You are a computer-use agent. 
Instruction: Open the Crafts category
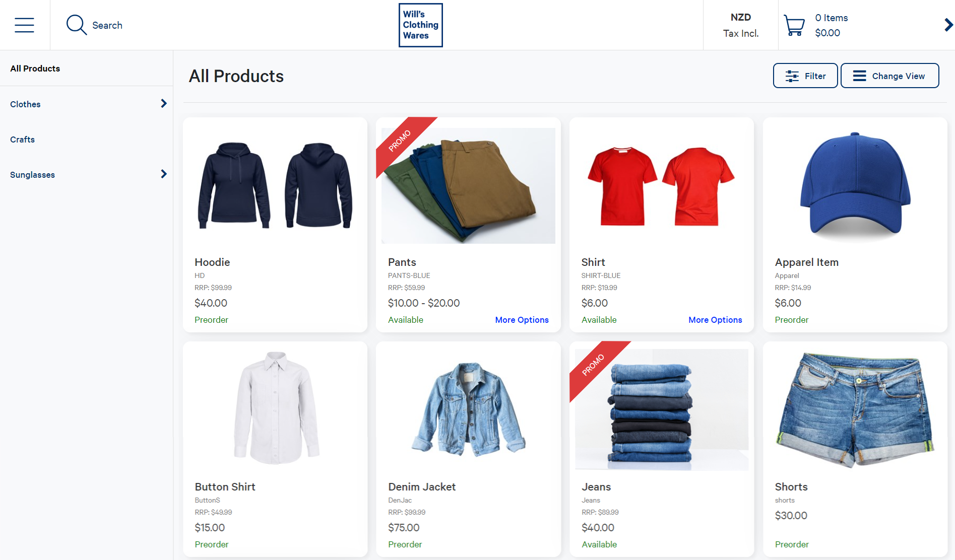(x=23, y=139)
